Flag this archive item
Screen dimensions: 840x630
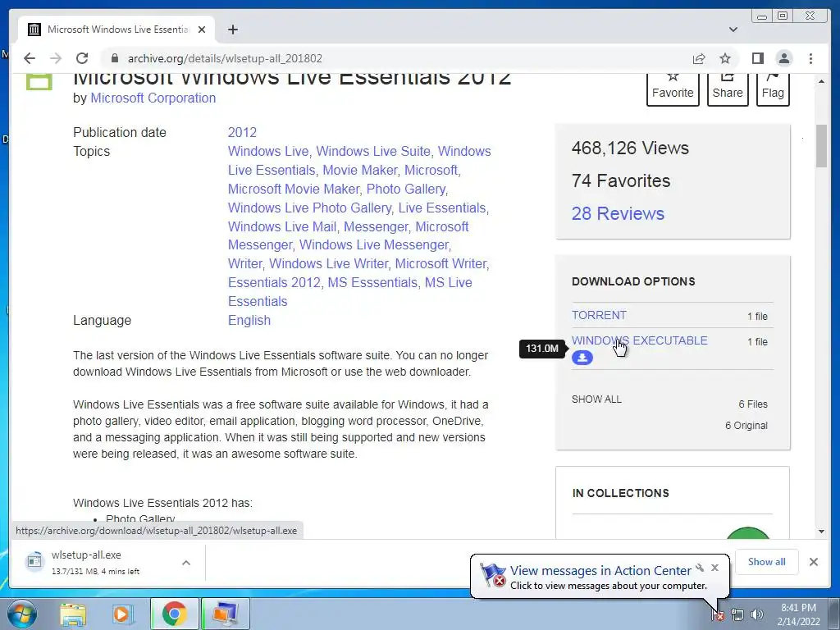[x=773, y=90]
